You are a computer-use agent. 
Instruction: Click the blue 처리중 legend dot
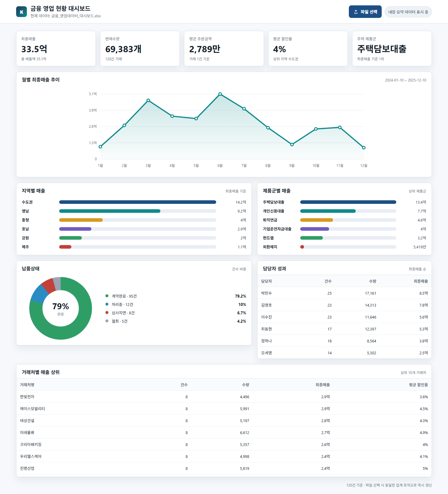click(x=107, y=304)
